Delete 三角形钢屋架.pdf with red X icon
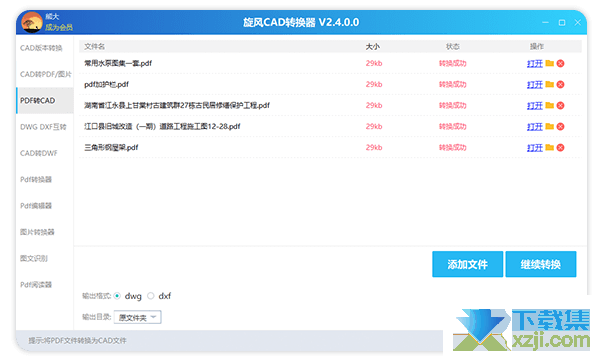 [x=560, y=147]
